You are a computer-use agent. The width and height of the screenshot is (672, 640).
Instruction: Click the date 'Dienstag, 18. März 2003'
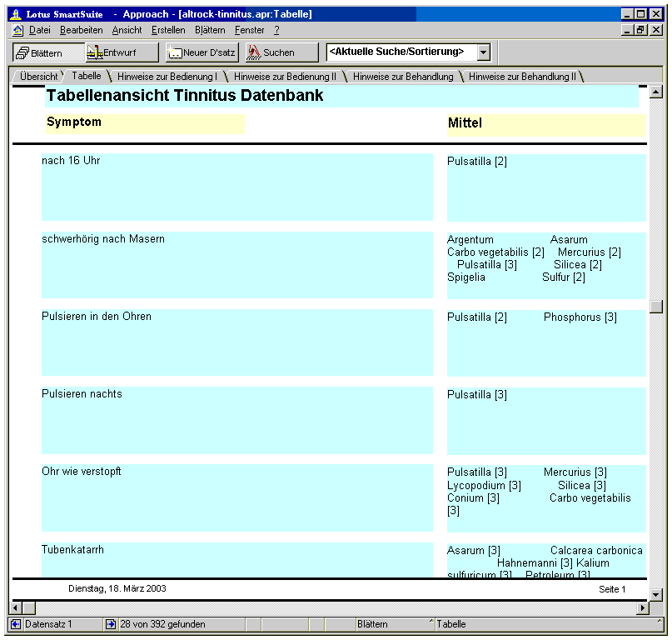(117, 588)
